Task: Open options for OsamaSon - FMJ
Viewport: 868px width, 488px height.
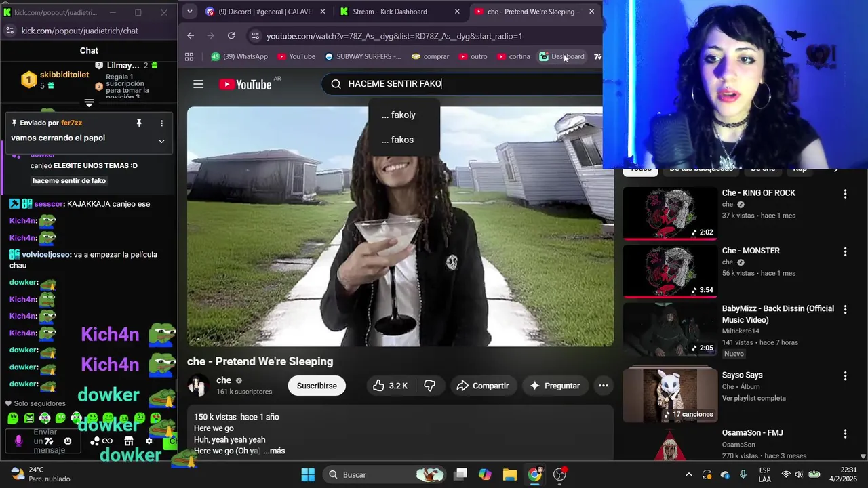Action: (845, 433)
